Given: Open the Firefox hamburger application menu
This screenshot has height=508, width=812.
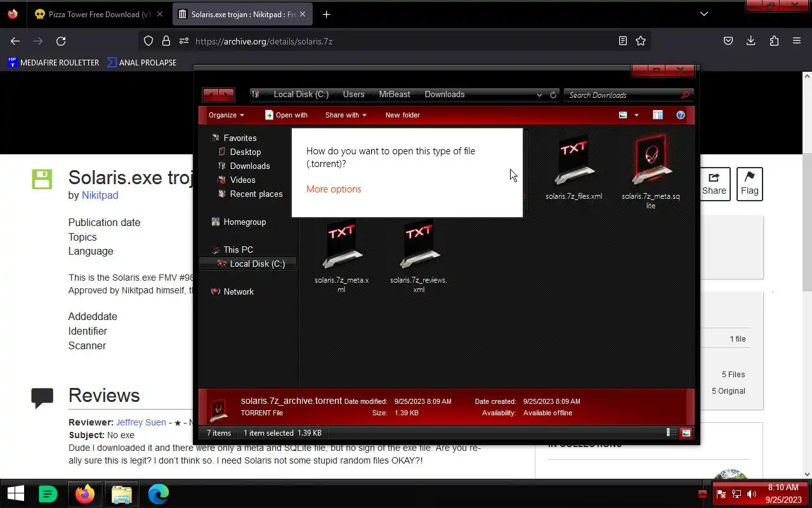Looking at the screenshot, I should [797, 41].
